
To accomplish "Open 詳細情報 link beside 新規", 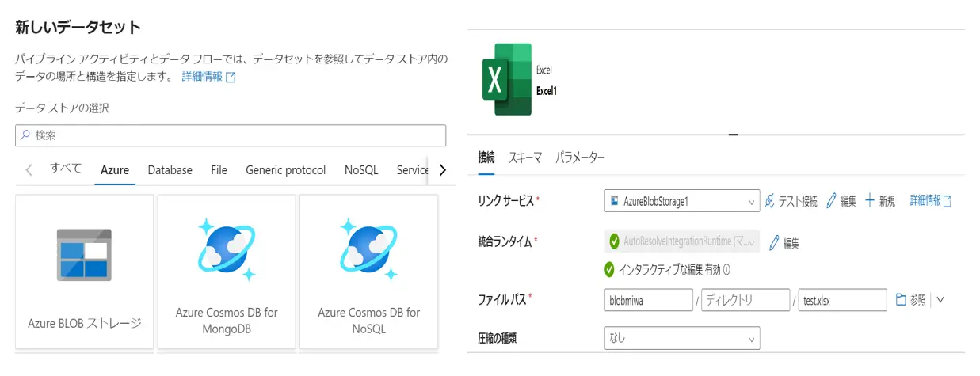I will (931, 201).
